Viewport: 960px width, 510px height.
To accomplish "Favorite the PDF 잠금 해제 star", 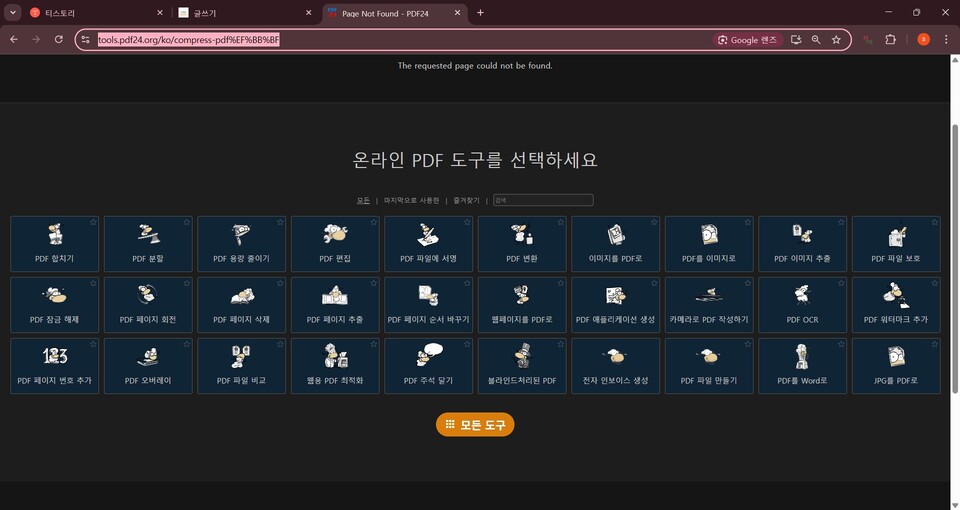I will tap(93, 283).
